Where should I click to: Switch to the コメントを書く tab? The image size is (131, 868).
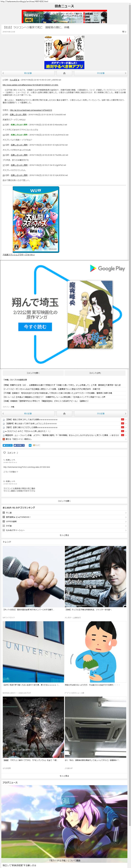(x=33, y=373)
